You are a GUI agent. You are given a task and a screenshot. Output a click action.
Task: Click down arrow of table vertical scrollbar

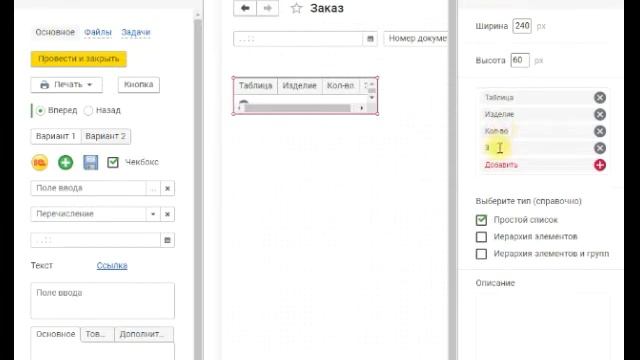pos(371,98)
